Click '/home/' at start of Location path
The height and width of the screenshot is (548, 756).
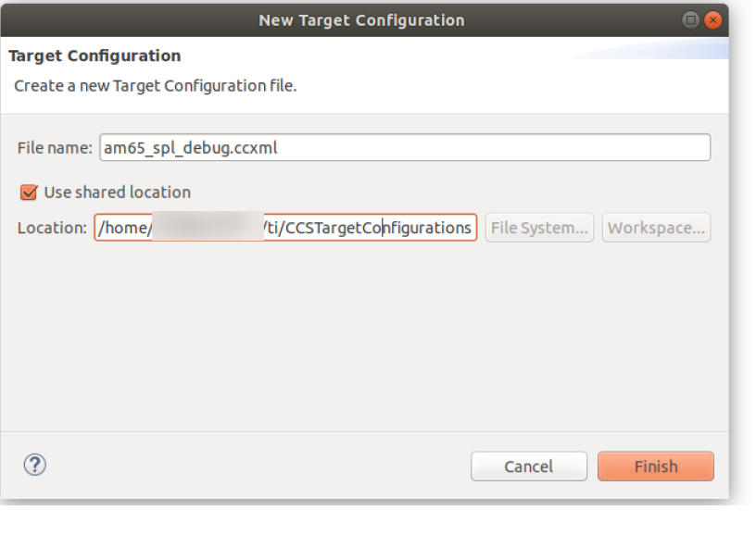[x=125, y=228]
